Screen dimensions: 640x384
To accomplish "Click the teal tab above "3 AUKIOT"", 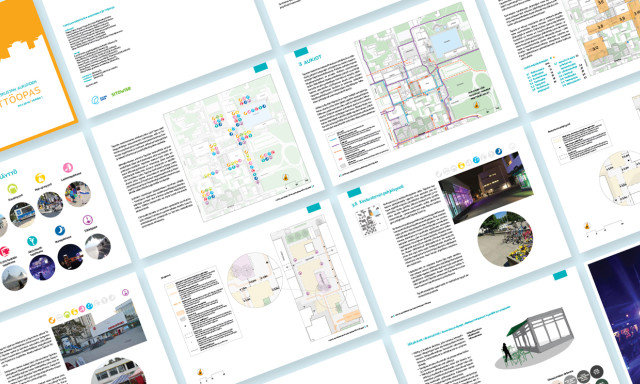I will pyautogui.click(x=301, y=52).
